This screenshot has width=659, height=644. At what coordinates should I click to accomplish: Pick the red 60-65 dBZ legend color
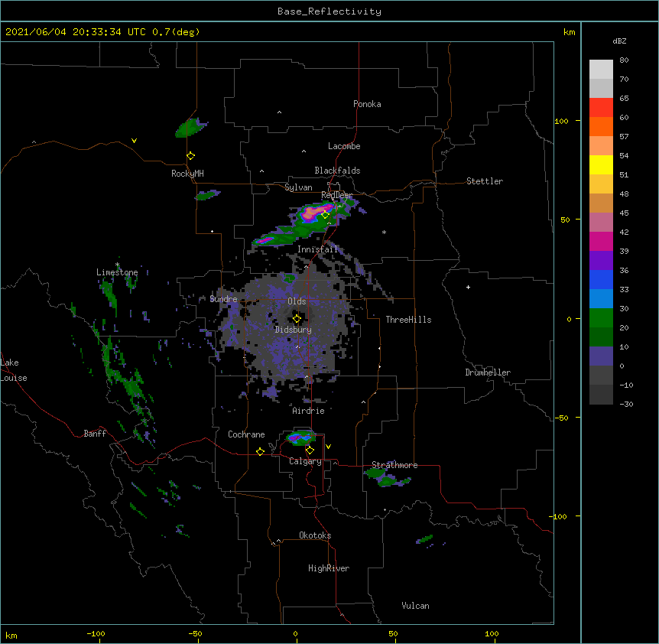tap(601, 107)
